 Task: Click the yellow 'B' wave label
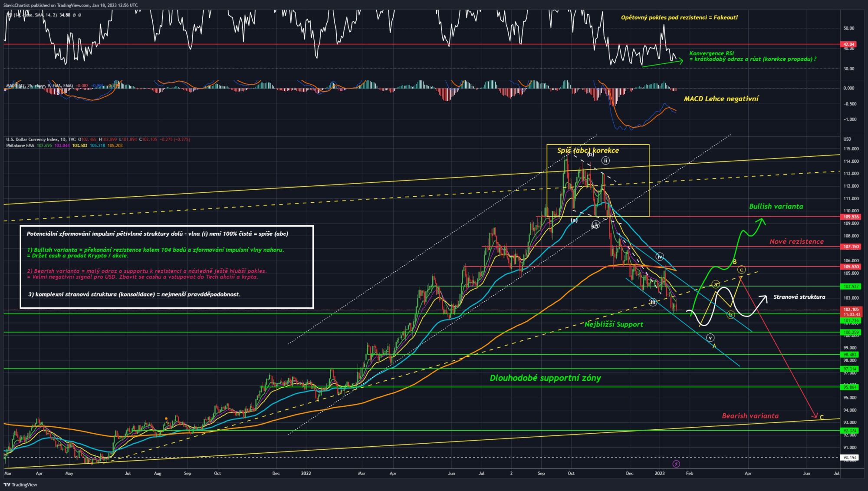point(735,262)
